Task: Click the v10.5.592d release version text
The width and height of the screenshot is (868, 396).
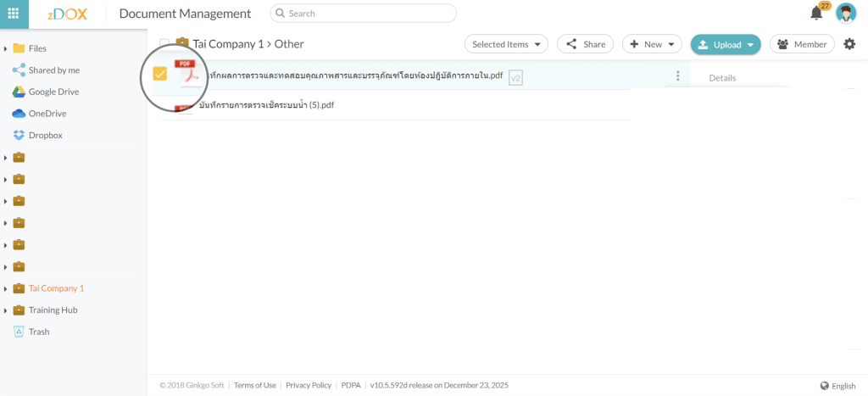Action: click(439, 386)
